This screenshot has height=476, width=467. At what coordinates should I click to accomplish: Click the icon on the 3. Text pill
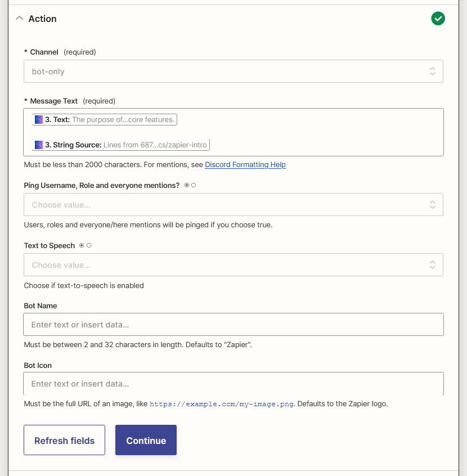pyautogui.click(x=39, y=120)
